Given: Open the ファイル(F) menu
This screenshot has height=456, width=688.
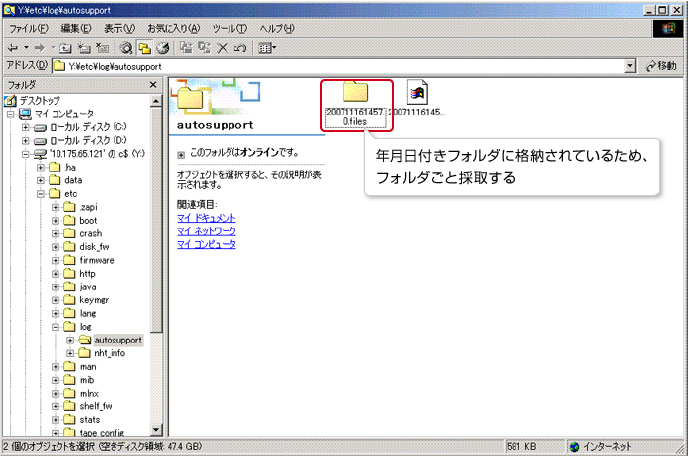Looking at the screenshot, I should [x=29, y=29].
